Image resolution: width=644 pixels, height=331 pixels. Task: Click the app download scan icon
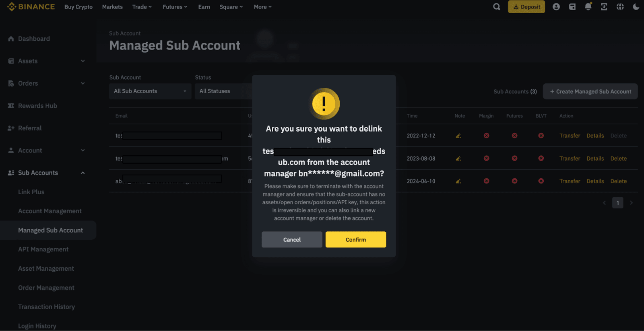point(604,7)
